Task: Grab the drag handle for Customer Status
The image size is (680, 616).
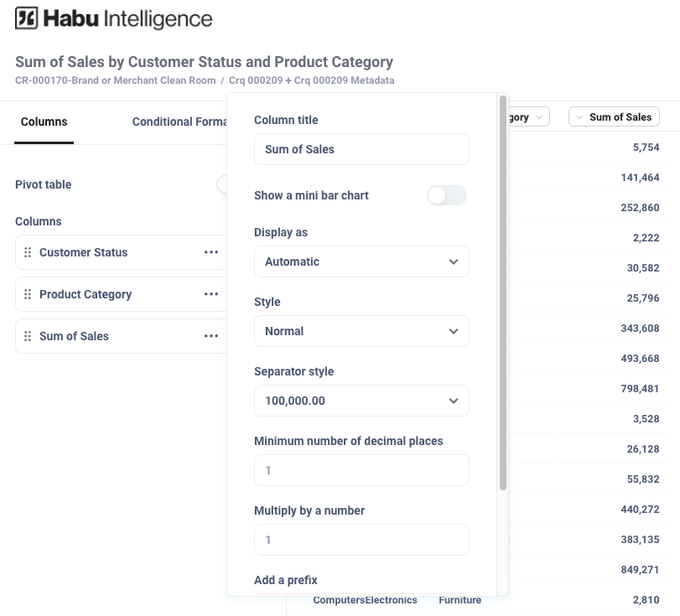Action: (28, 252)
